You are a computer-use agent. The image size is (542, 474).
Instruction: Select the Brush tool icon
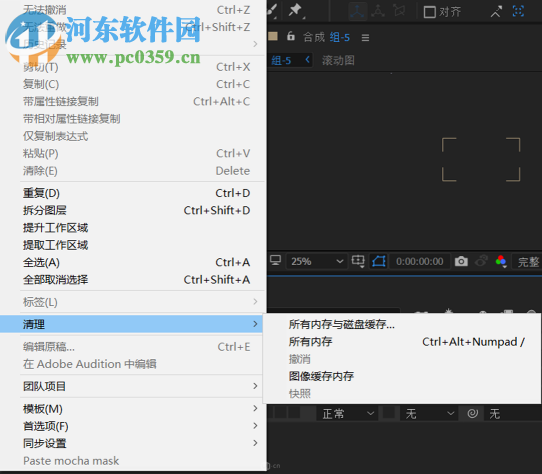(x=273, y=10)
